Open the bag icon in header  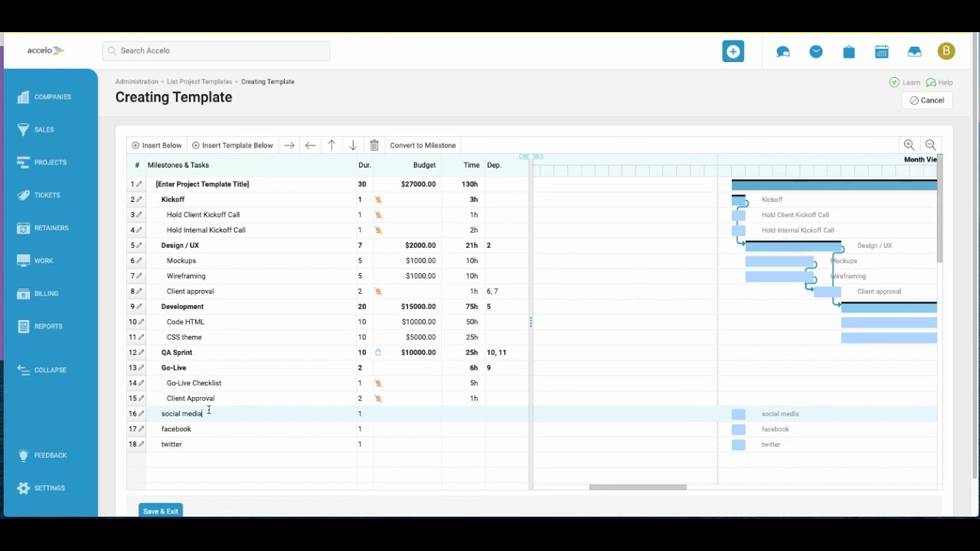849,52
